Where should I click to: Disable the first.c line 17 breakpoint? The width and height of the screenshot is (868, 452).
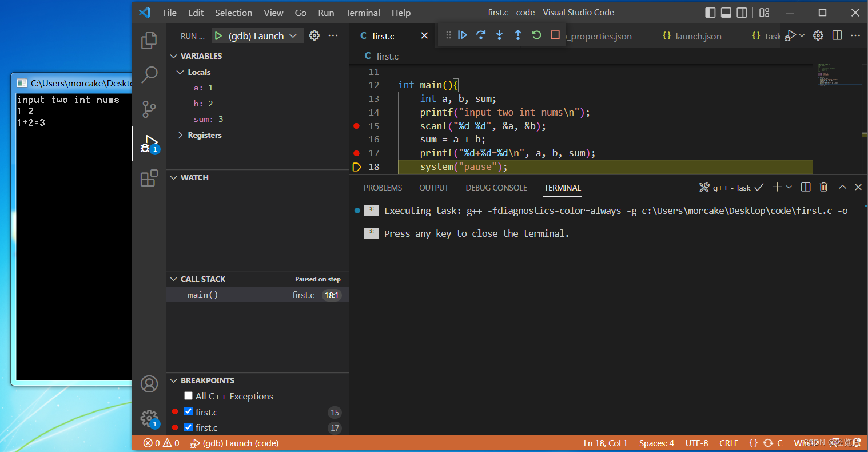click(188, 427)
